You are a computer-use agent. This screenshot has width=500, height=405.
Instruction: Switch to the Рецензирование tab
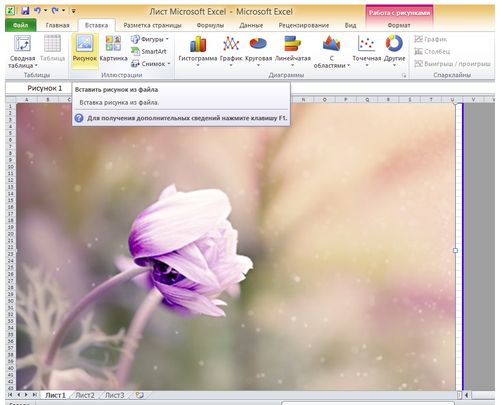[304, 25]
